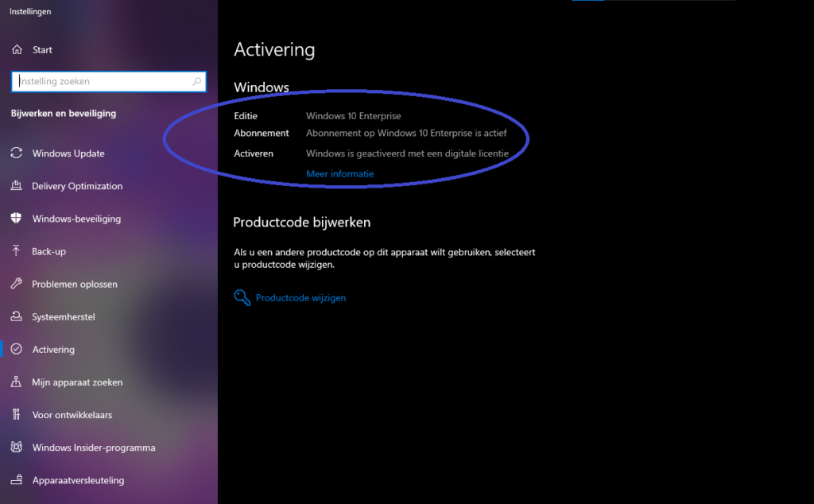Click the Activering page heading
This screenshot has height=504, width=814.
pyautogui.click(x=274, y=50)
